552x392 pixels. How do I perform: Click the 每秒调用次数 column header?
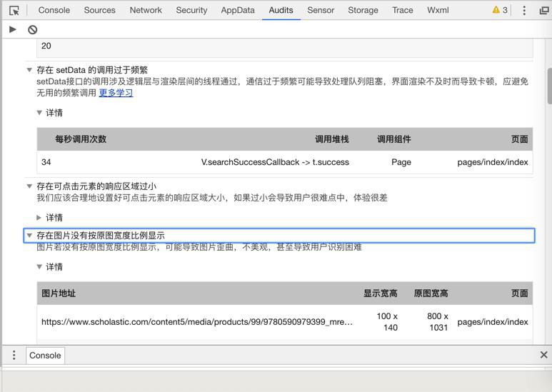tap(81, 139)
